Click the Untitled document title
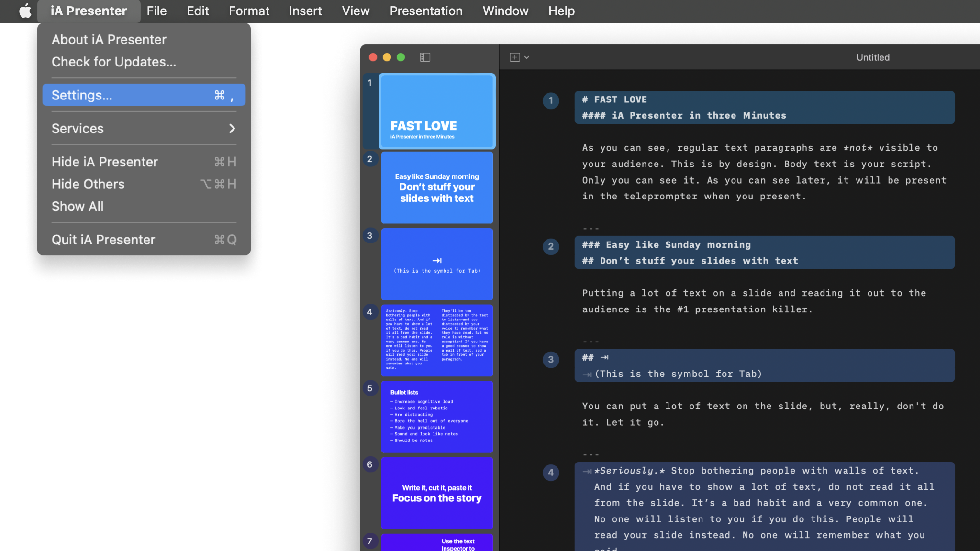The height and width of the screenshot is (551, 980). 873,57
